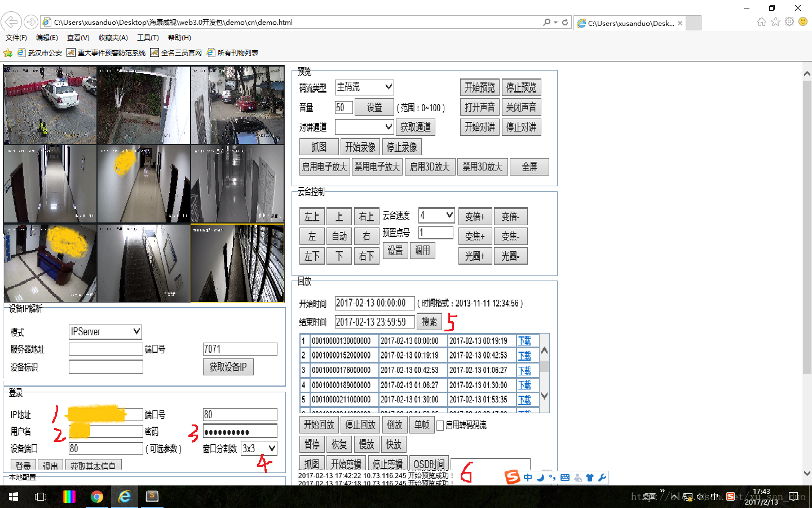
Task: Click the add-to-favorites-bar star icon
Action: point(8,53)
